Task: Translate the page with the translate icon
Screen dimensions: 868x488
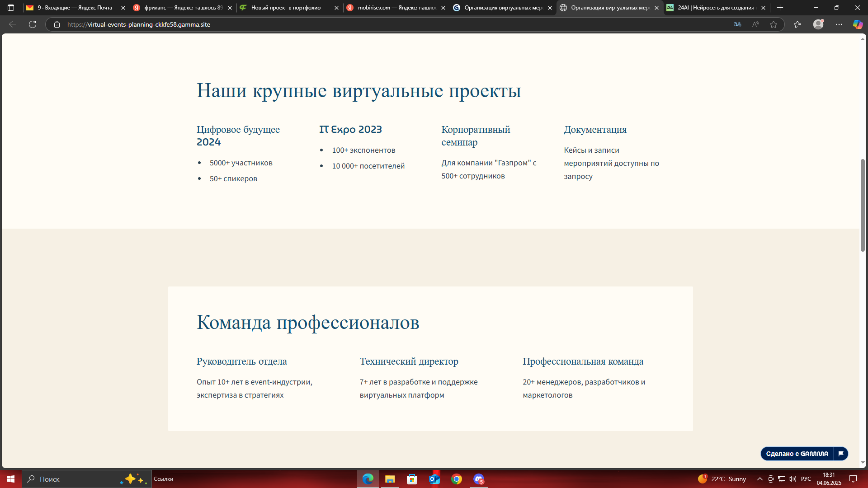Action: pyautogui.click(x=737, y=24)
